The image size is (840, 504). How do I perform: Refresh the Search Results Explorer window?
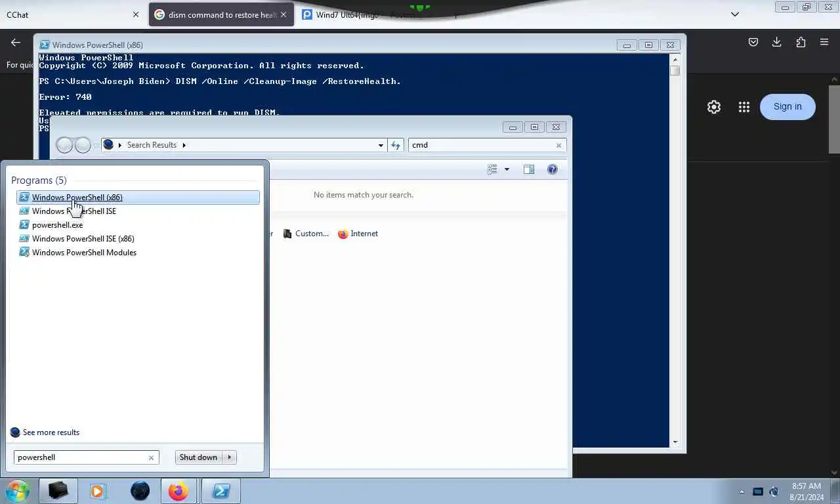pos(395,145)
